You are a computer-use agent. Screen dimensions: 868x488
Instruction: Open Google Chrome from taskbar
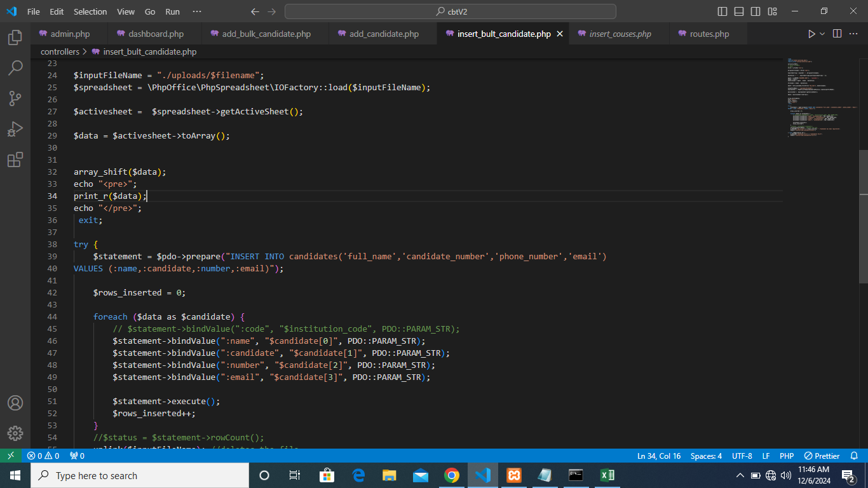pyautogui.click(x=452, y=475)
